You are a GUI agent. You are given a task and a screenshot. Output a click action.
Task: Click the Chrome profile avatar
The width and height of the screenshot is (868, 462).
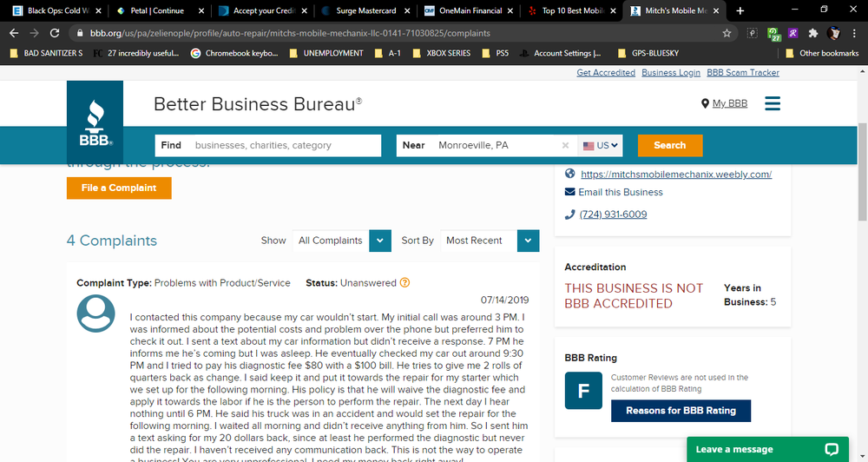[833, 33]
